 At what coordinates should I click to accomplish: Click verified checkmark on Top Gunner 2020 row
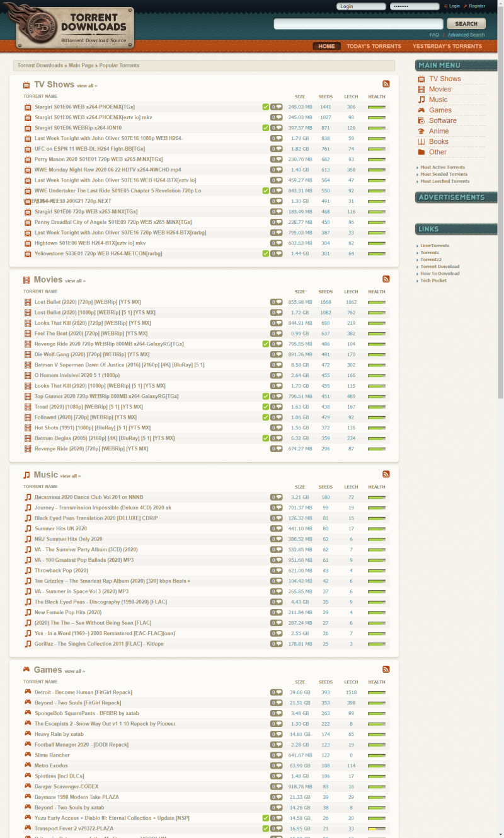(x=266, y=396)
